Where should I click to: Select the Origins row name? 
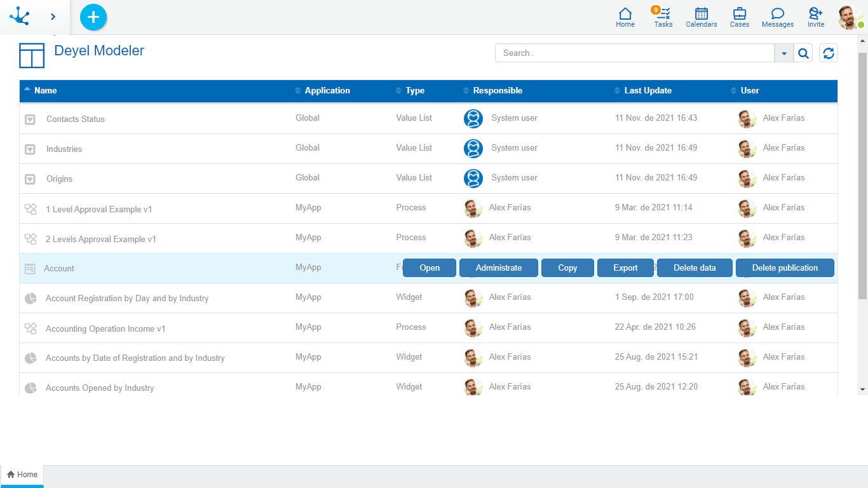pyautogui.click(x=59, y=179)
